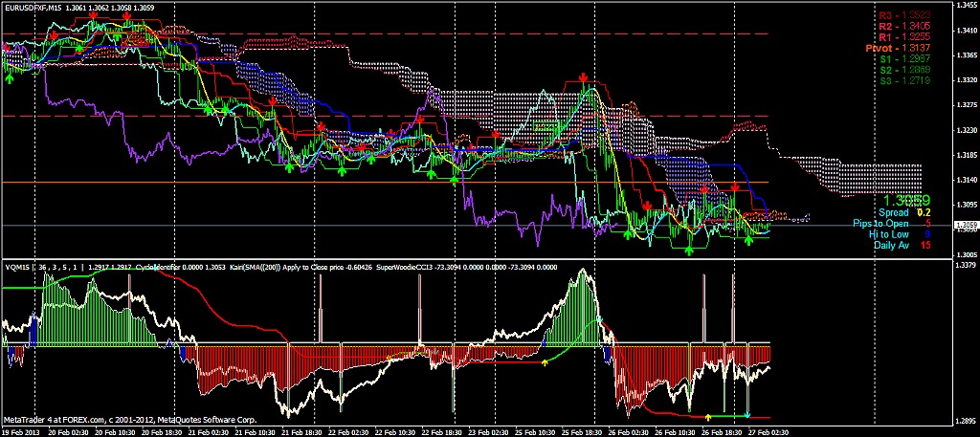
Task: Click the 1.3455 price axis label
Action: 967,5
